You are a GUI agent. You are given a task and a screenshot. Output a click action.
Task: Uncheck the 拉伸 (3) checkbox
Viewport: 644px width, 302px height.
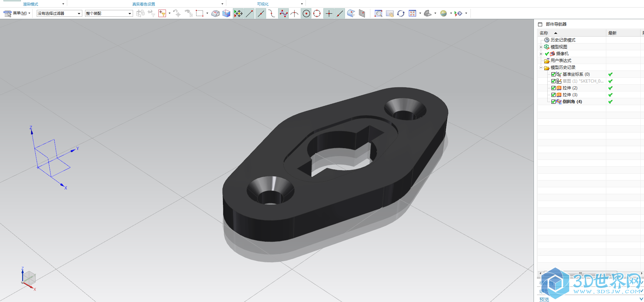(x=553, y=95)
